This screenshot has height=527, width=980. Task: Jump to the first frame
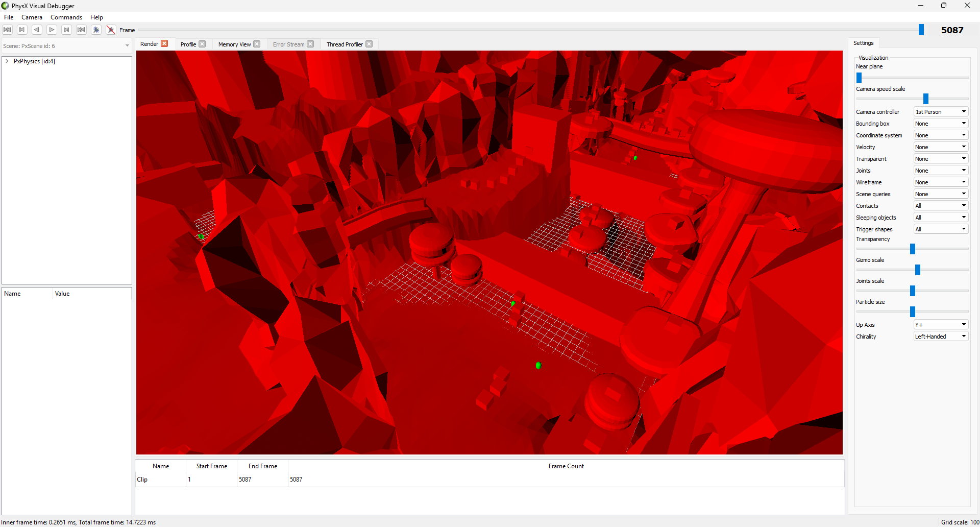[7, 30]
